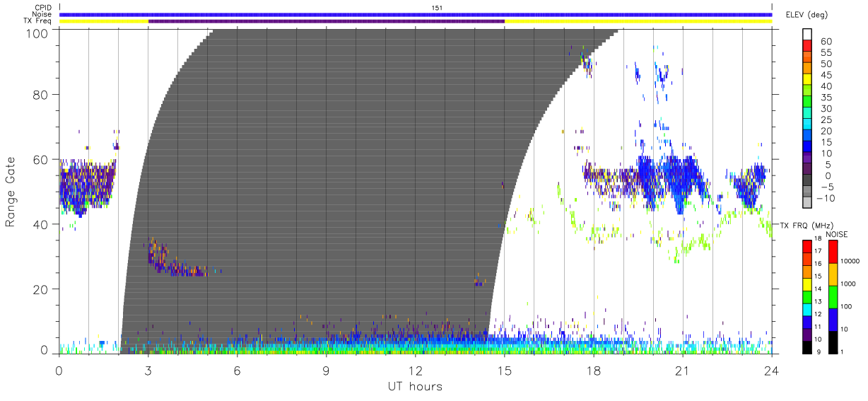Click the 'TX FRQ (MHz)' legend title
This screenshot has width=868, height=401.
click(807, 225)
